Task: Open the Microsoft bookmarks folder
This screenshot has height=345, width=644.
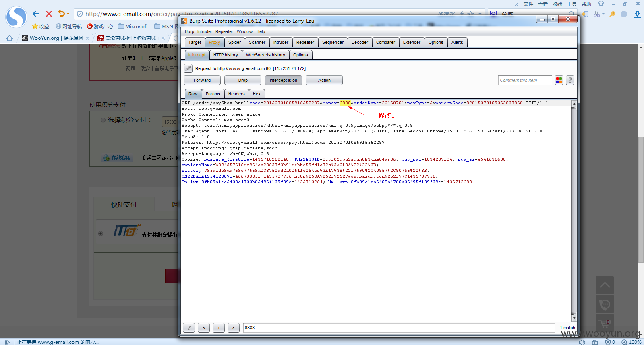Action: 133,26
